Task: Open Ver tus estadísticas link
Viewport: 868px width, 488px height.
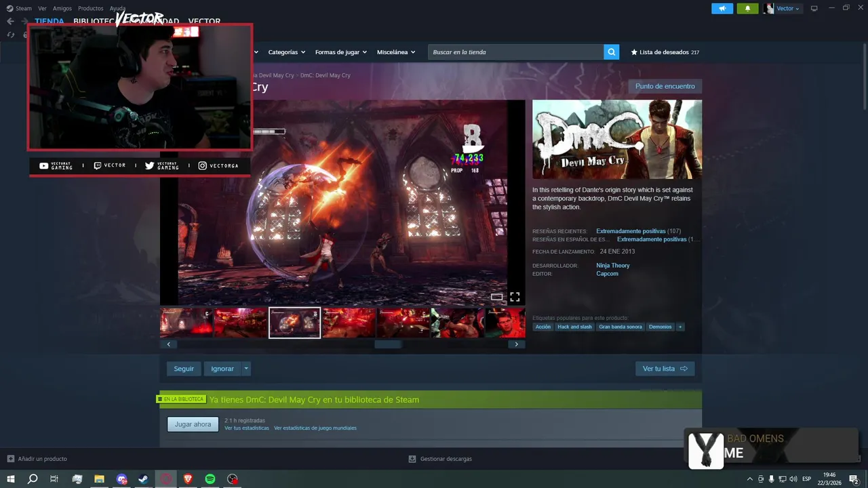Action: (247, 428)
